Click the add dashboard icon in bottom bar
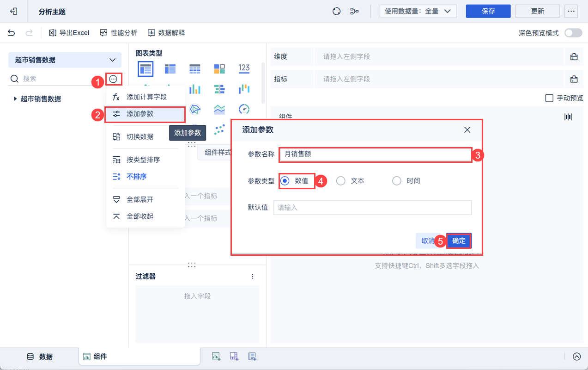Image resolution: width=588 pixels, height=370 pixels. (234, 356)
